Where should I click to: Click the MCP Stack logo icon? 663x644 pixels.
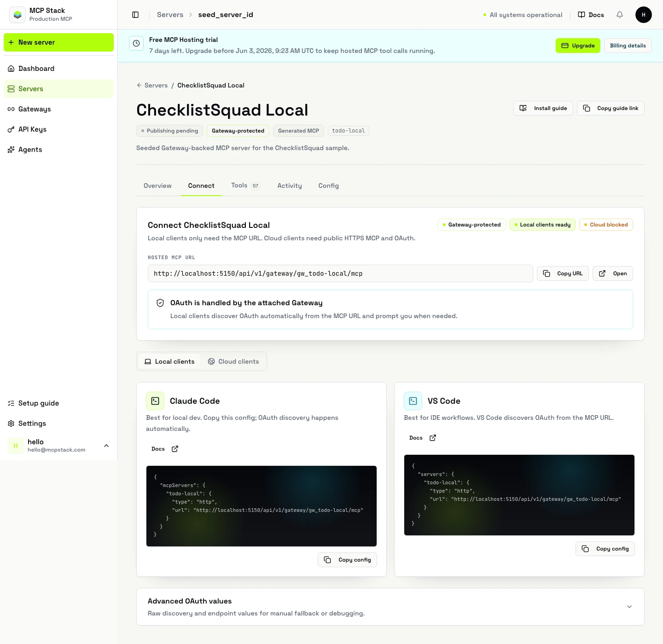(x=17, y=15)
